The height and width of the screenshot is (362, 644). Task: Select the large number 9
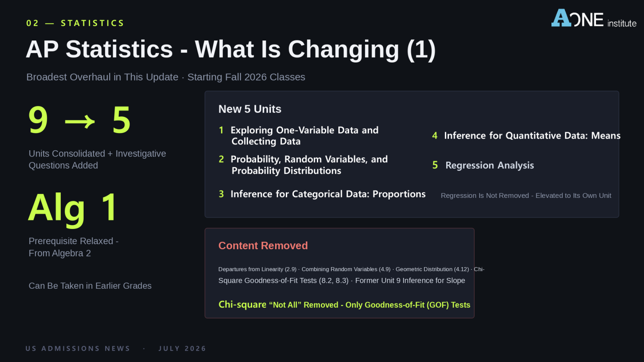click(38, 120)
